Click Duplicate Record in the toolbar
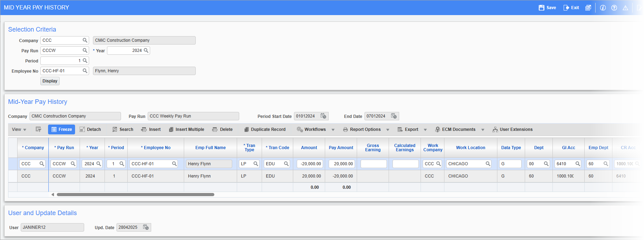The height and width of the screenshot is (240, 644). 265,129
